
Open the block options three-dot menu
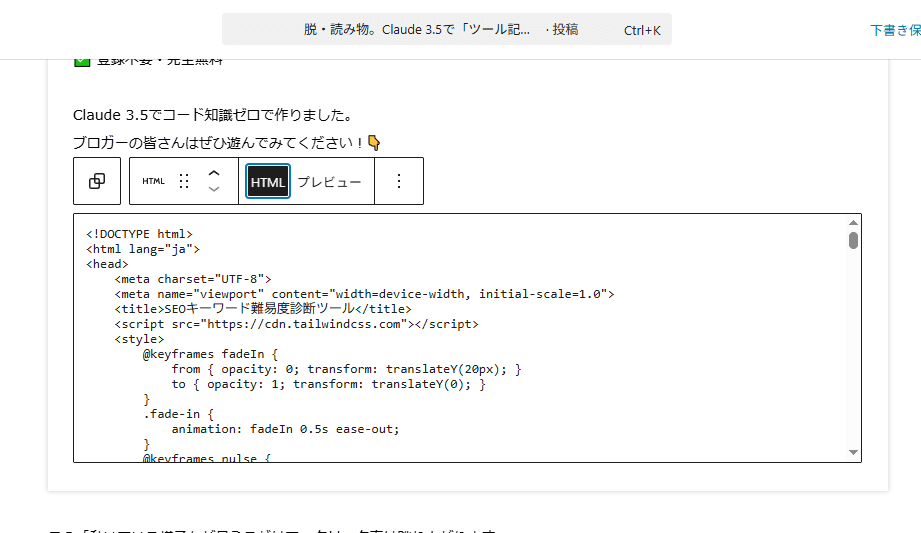point(399,181)
